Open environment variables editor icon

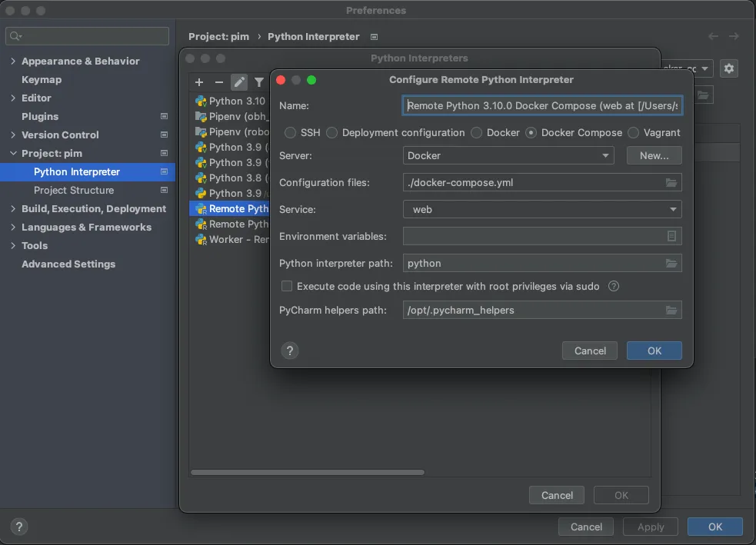(671, 236)
